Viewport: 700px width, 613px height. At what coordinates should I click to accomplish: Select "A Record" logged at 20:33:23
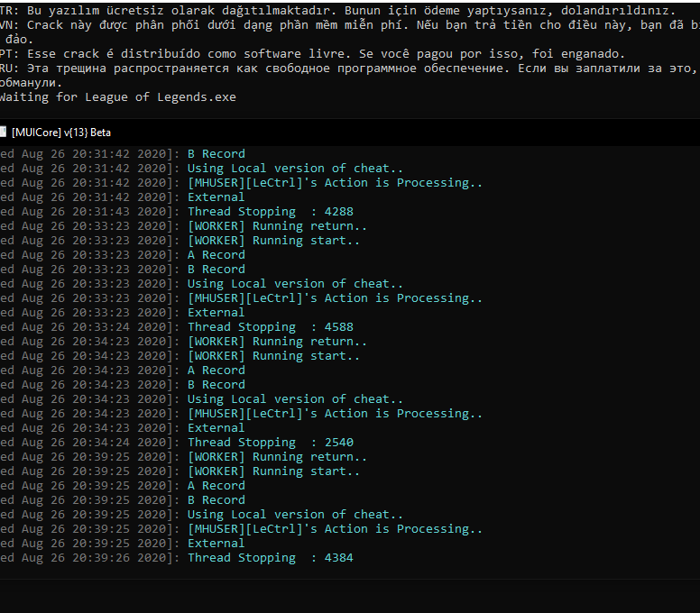click(x=216, y=255)
